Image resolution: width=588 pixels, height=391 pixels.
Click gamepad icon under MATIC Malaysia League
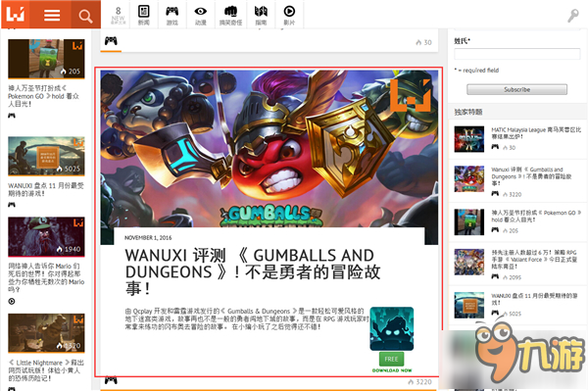[x=495, y=147]
